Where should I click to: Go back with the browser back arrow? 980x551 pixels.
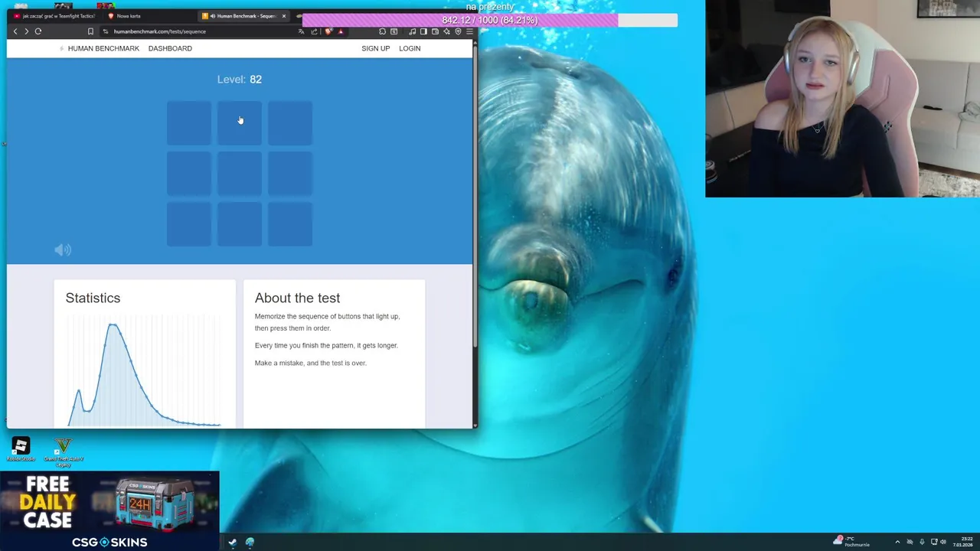(15, 31)
